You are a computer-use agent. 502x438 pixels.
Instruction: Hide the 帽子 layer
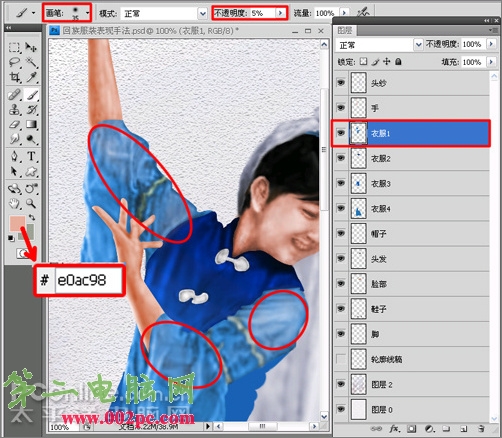click(x=341, y=233)
